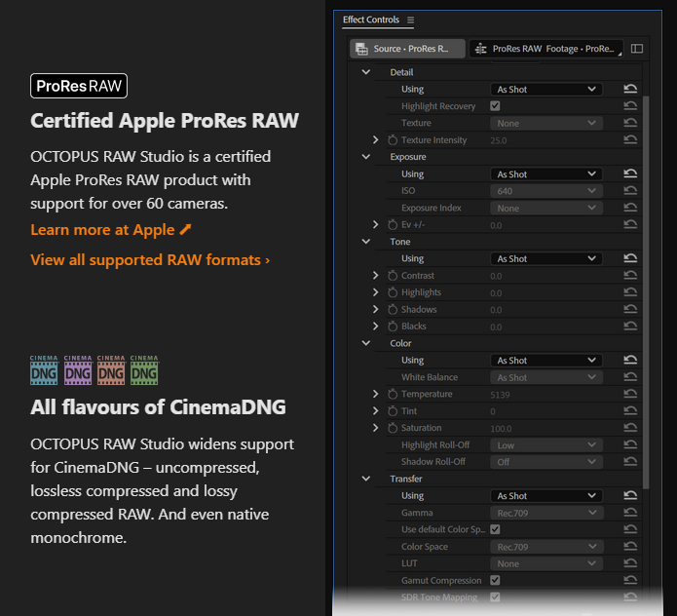677x616 pixels.
Task: Reset the Saturation value
Action: [x=630, y=428]
